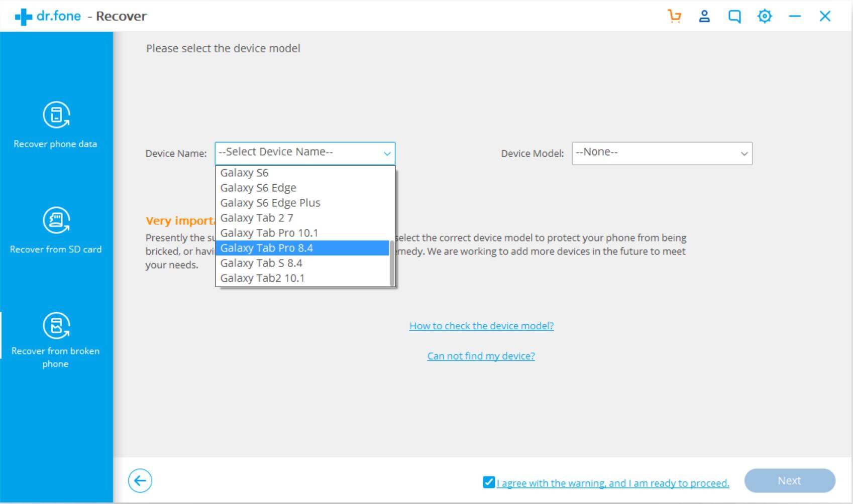Click the dr.fone logo
853x504 pixels.
[x=48, y=16]
